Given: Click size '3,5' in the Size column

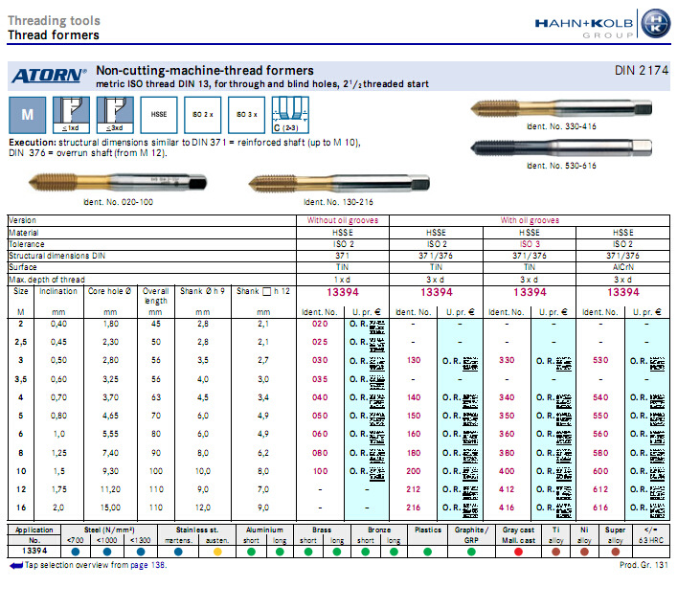Looking at the screenshot, I should point(20,379).
